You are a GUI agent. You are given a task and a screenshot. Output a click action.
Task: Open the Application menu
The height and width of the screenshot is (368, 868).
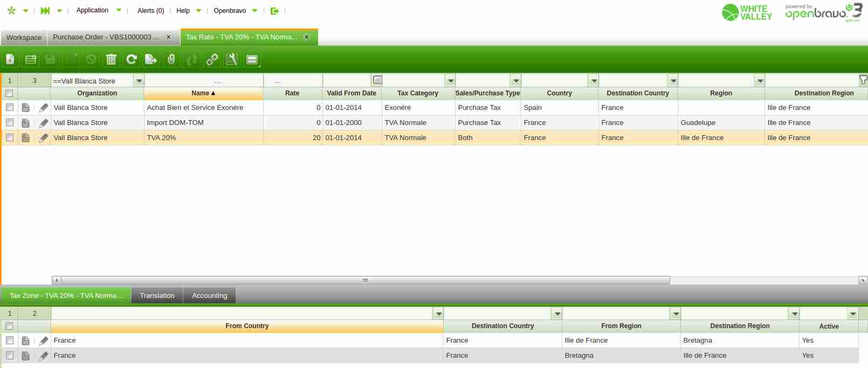pos(93,10)
